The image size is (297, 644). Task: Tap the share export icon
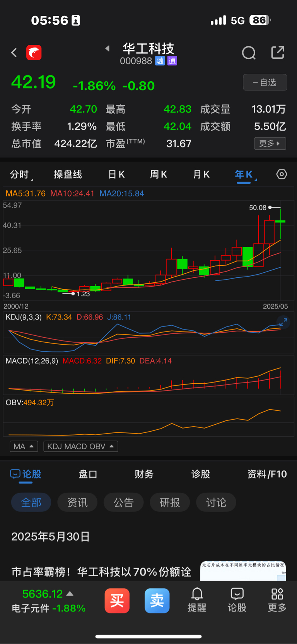(278, 52)
